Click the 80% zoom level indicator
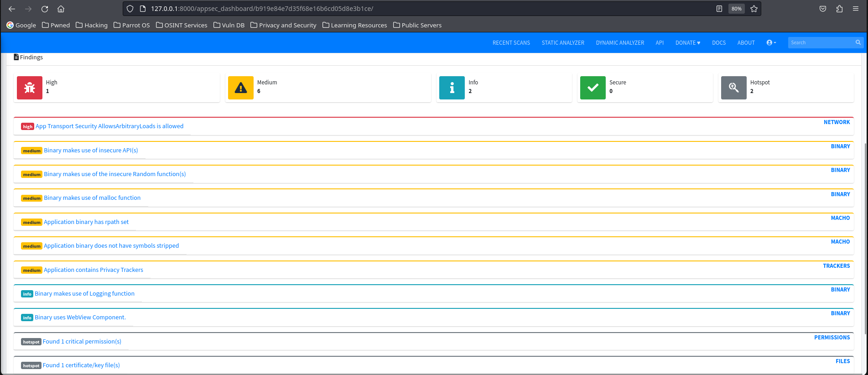Viewport: 868px width, 375px height. 737,9
